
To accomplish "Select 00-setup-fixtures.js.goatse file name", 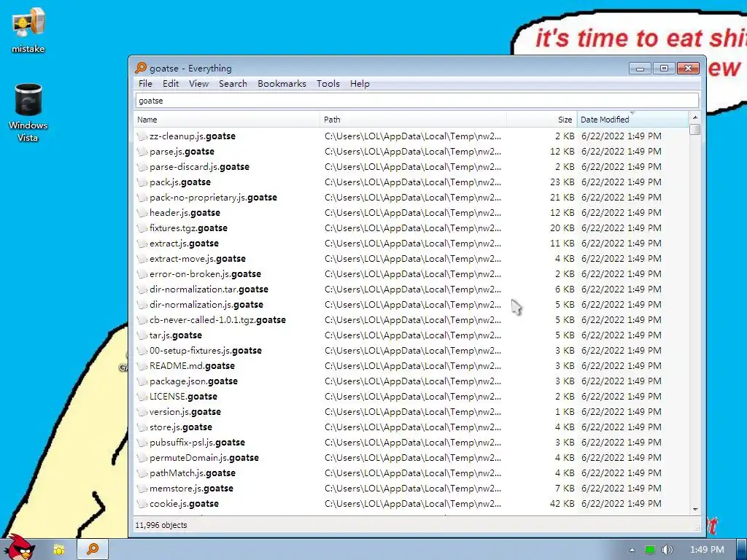I will pos(206,351).
